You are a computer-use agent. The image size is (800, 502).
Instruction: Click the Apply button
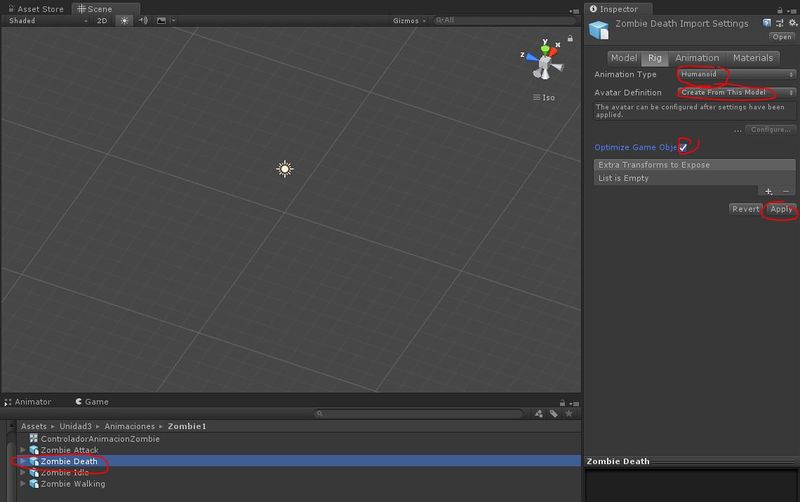tap(781, 209)
